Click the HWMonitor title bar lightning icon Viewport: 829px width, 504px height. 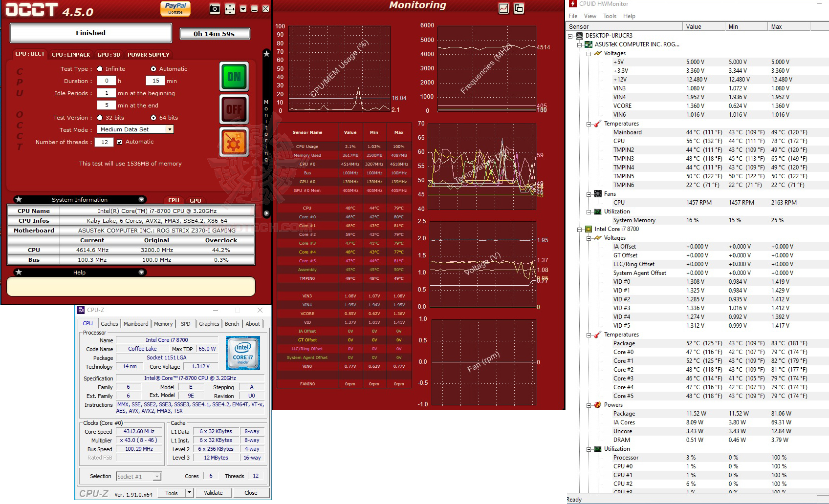coord(573,4)
